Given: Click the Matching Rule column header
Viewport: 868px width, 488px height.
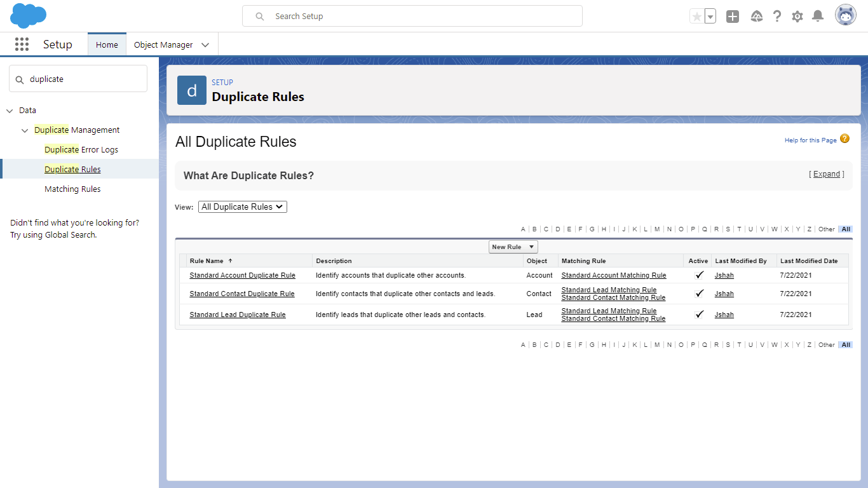Looking at the screenshot, I should click(x=583, y=261).
